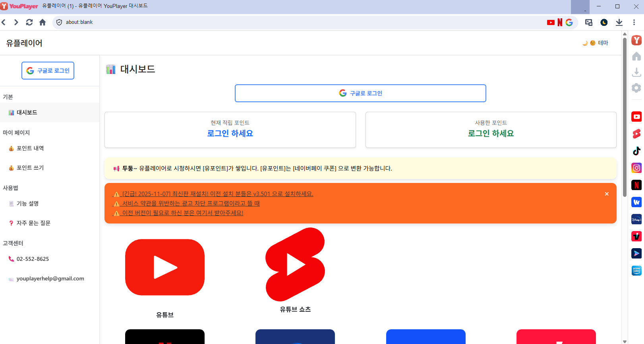
Task: Click the youplayerhelp@gmail.com email entry
Action: pyautogui.click(x=50, y=278)
